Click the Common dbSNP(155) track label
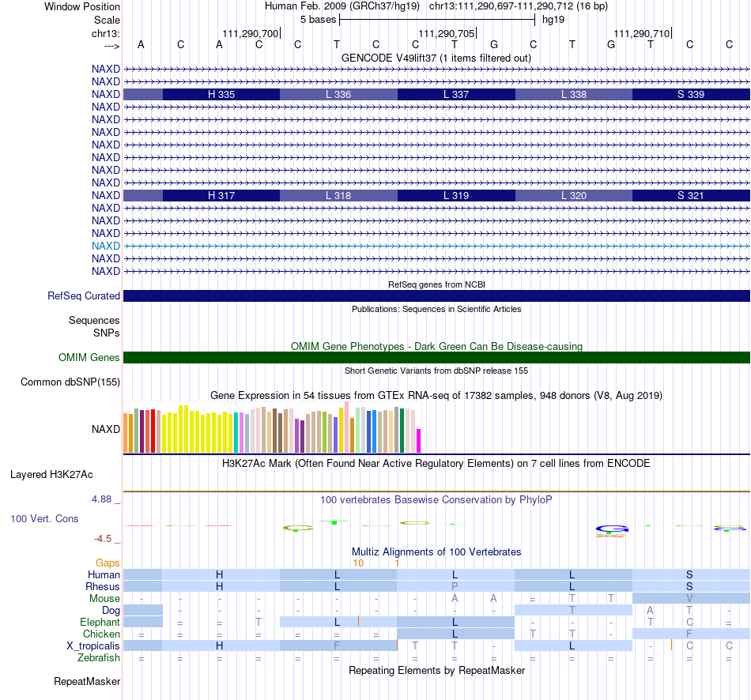This screenshot has height=700, width=751. coord(70,382)
